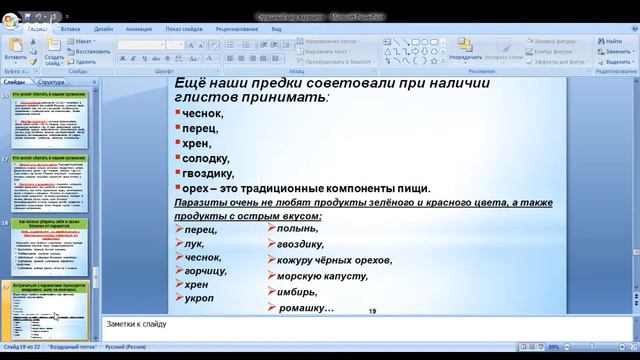640x360 pixels.
Task: Select the star shape in gallery
Action: tap(434, 61)
